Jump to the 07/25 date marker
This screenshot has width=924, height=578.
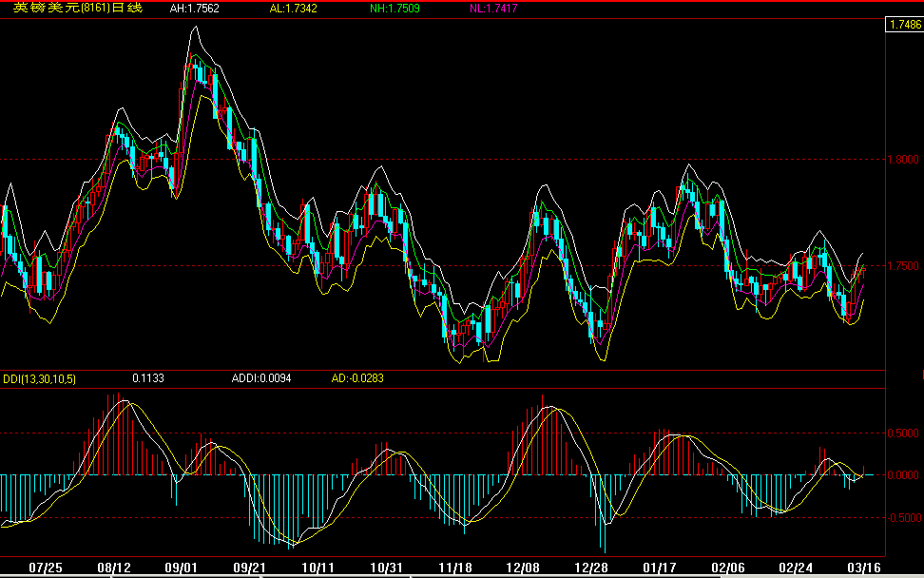[x=45, y=568]
